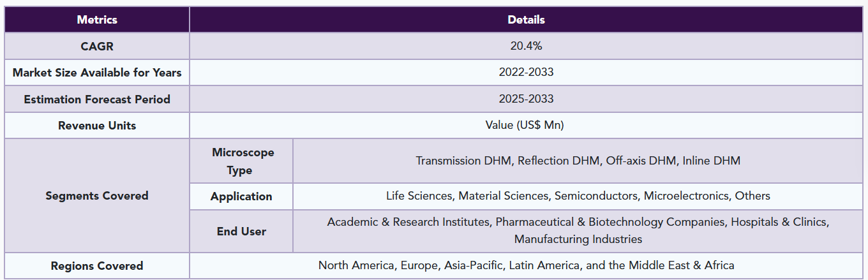Screen dimensions: 868x280
Task: Click the 2022-2033 value cell
Action: 526,73
